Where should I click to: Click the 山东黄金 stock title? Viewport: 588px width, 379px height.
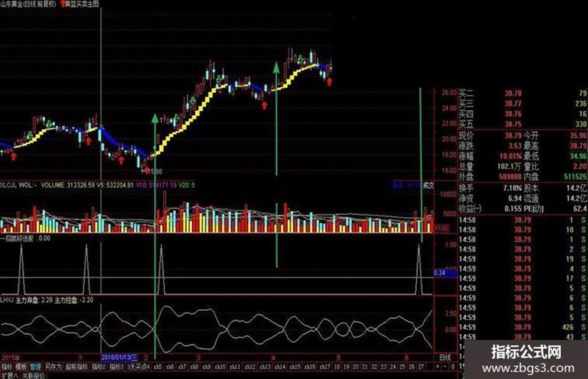[x=11, y=4]
